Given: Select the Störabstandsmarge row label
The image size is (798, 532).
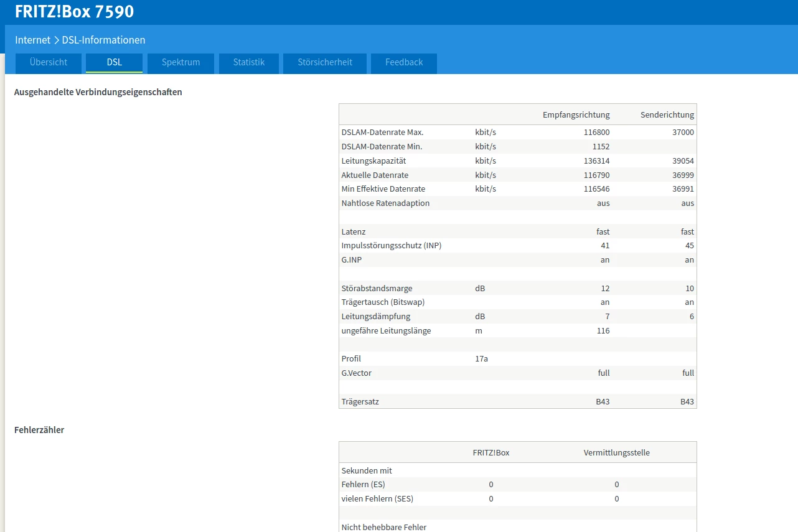Looking at the screenshot, I should 377,289.
